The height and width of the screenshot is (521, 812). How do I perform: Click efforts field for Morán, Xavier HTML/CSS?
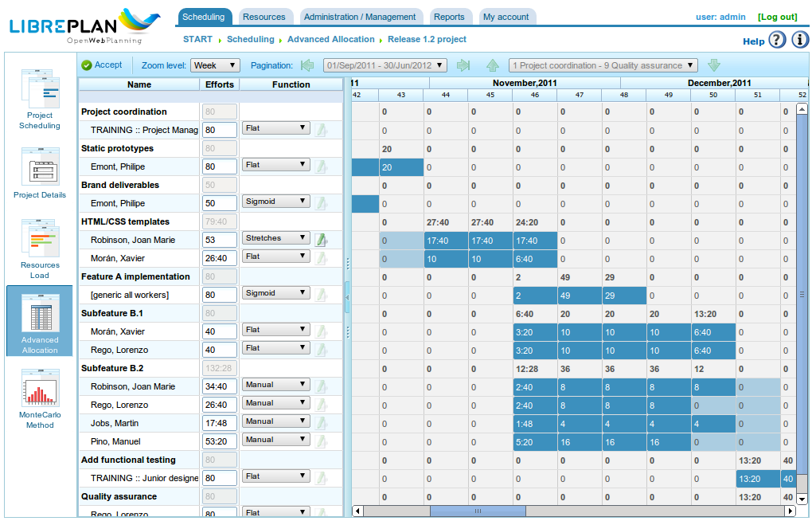(x=220, y=258)
